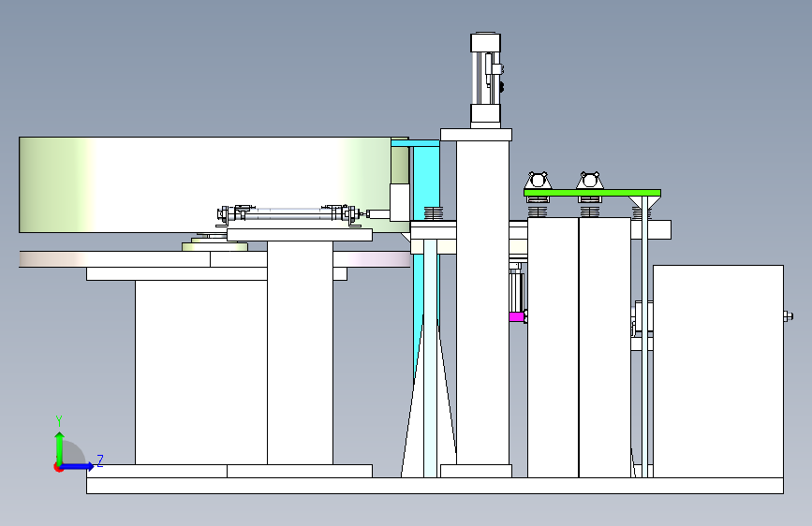Select the spring next to cyan panel
The height and width of the screenshot is (526, 812).
pos(434,212)
